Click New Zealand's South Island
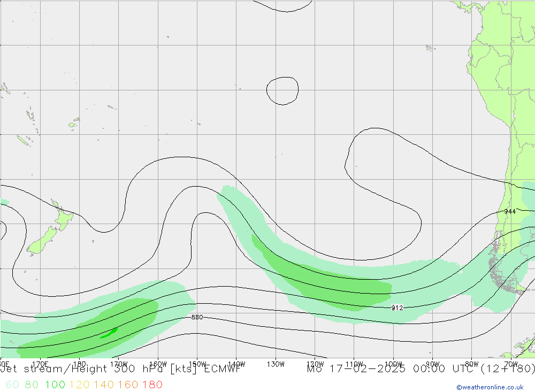 tap(43, 241)
